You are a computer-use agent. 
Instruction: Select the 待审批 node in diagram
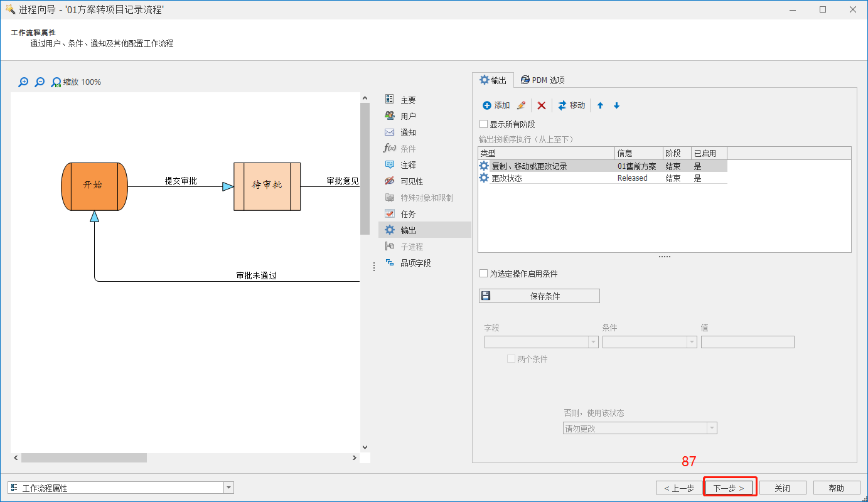(x=267, y=186)
